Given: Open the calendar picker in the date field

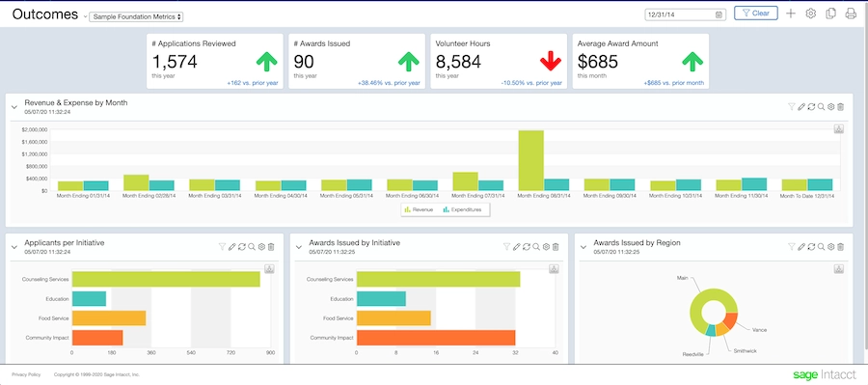Looking at the screenshot, I should [x=719, y=15].
